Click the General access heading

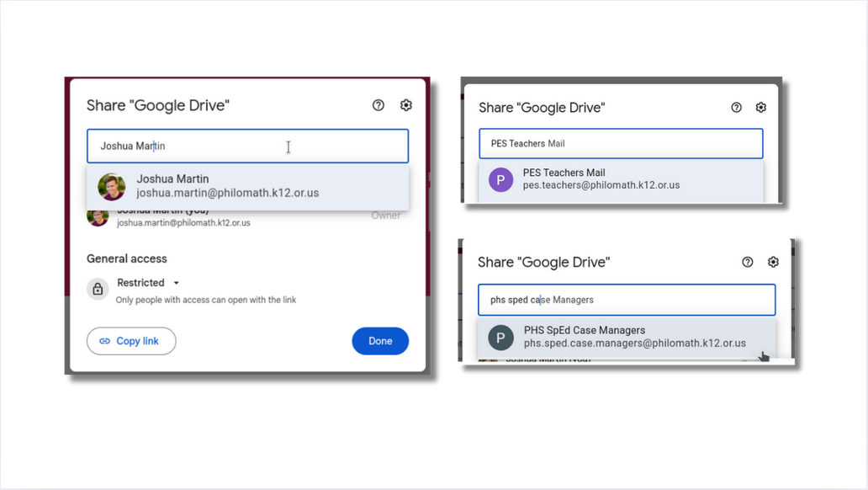click(x=127, y=258)
